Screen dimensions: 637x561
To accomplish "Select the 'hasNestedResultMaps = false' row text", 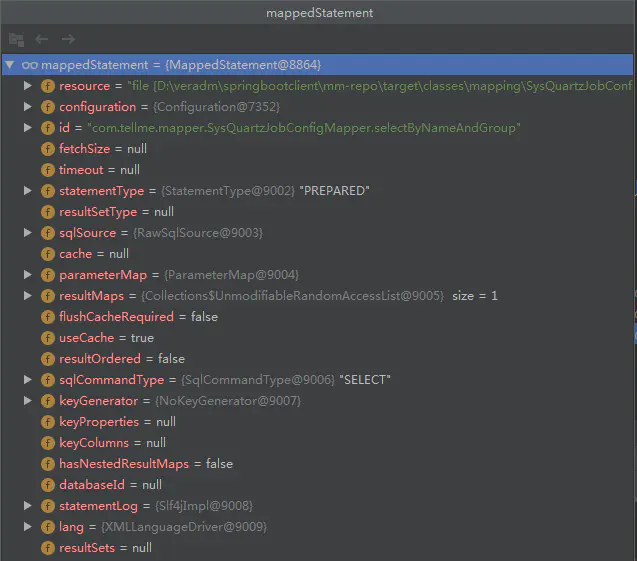I will coord(146,464).
